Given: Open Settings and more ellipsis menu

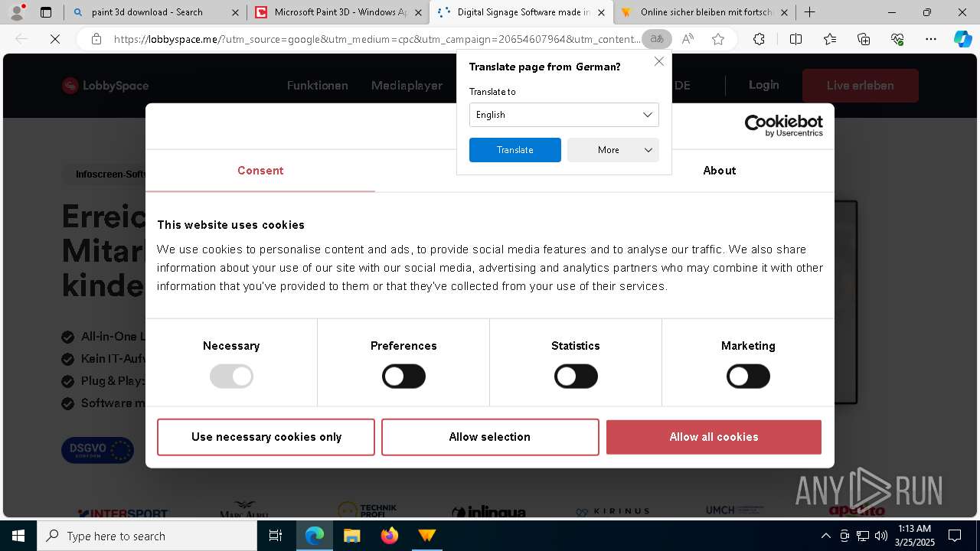Looking at the screenshot, I should [930, 39].
